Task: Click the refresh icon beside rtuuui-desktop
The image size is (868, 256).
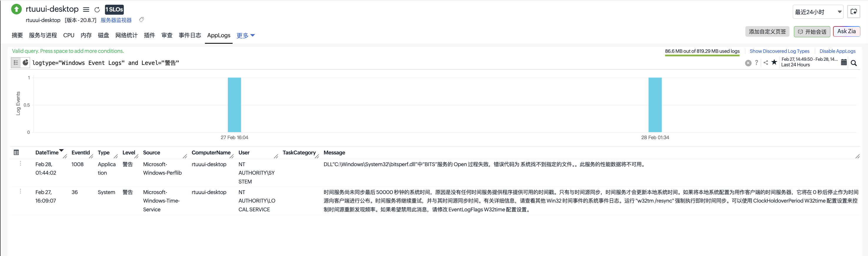Action: coord(97,10)
